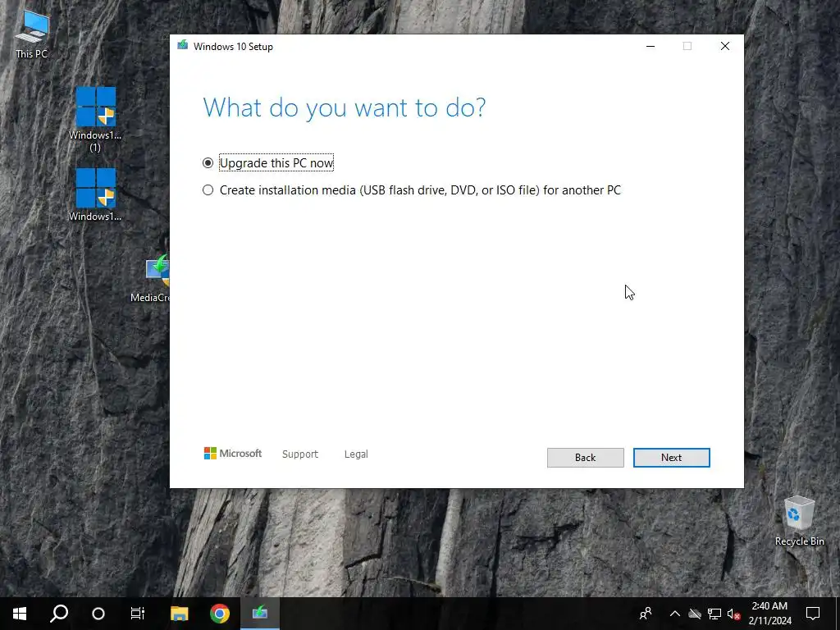Open the Windows Start menu
This screenshot has height=630, width=840.
coord(20,614)
